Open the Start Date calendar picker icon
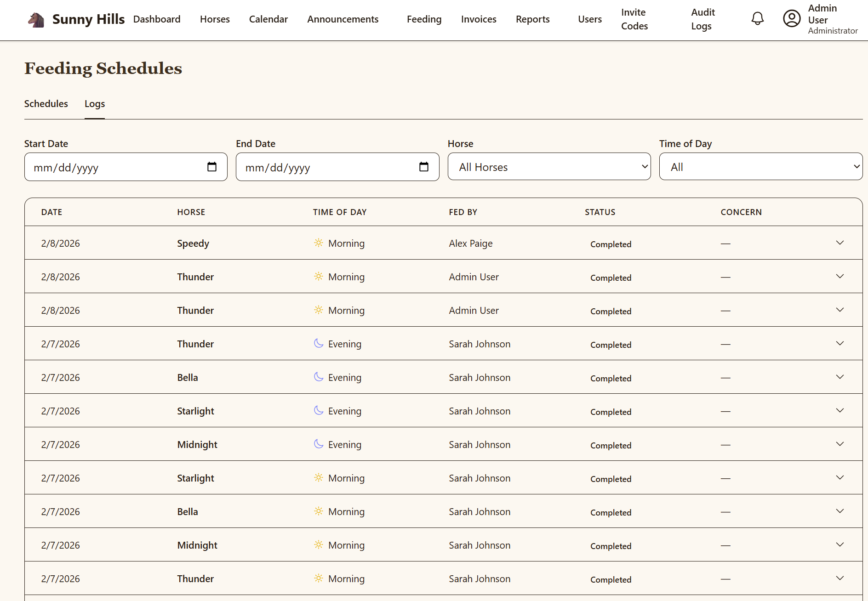Viewport: 868px width, 601px height. [x=212, y=167]
